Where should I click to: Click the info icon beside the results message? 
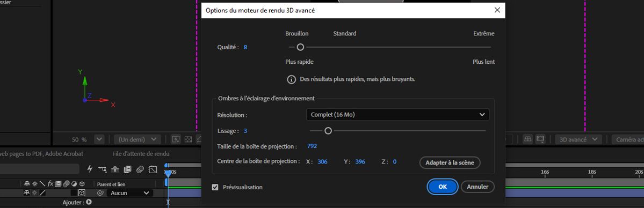(x=291, y=79)
